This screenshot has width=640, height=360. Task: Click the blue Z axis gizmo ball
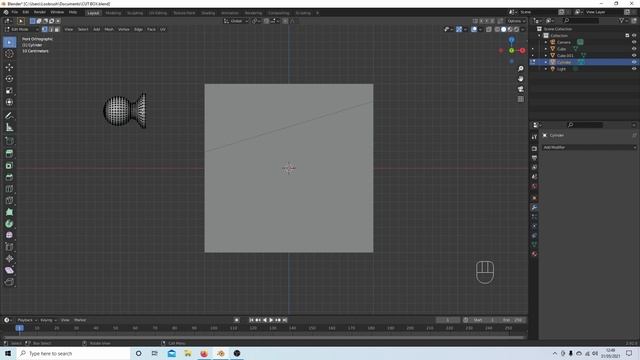511,40
